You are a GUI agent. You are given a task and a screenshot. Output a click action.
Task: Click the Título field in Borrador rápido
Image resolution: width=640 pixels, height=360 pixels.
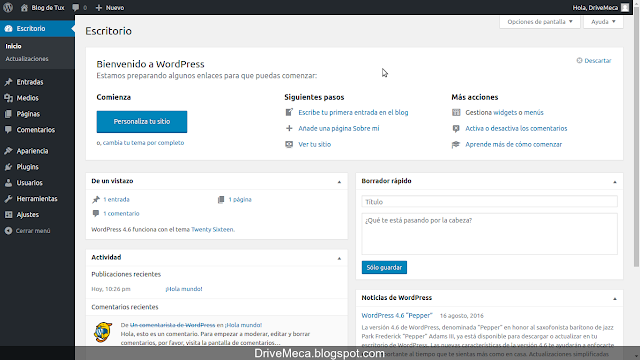coord(489,202)
